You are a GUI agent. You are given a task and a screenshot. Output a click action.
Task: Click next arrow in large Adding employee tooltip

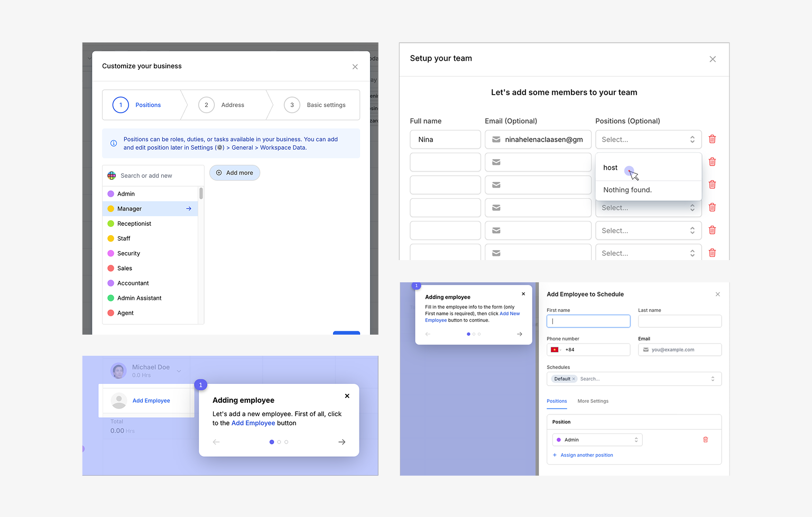point(342,442)
